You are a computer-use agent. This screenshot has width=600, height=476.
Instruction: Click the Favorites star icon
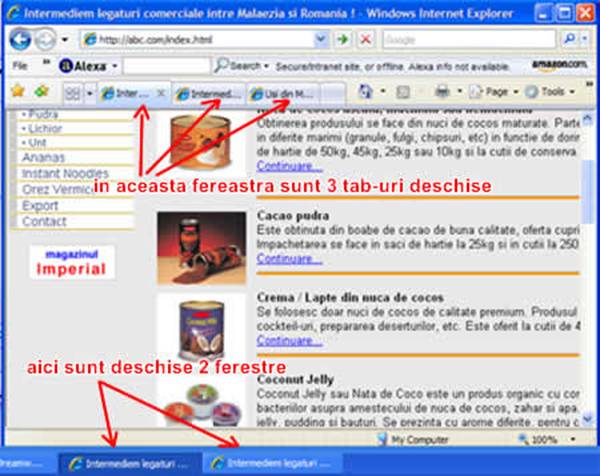(17, 91)
